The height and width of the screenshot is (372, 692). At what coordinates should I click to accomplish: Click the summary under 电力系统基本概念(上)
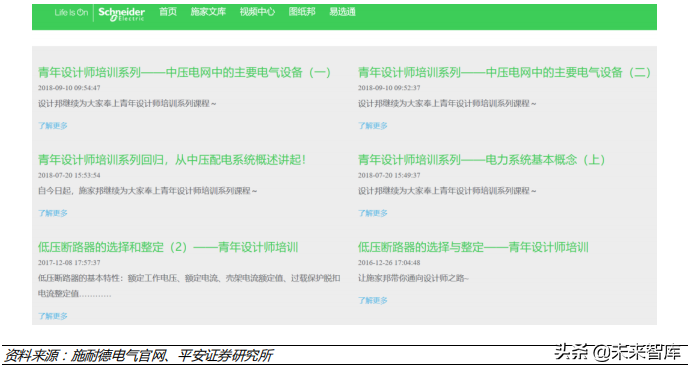[447, 191]
